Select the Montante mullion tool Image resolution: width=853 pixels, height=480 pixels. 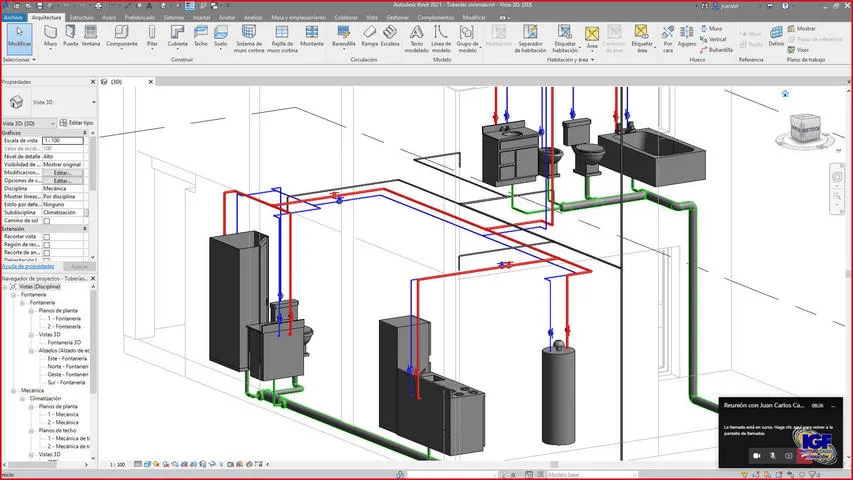coord(312,36)
